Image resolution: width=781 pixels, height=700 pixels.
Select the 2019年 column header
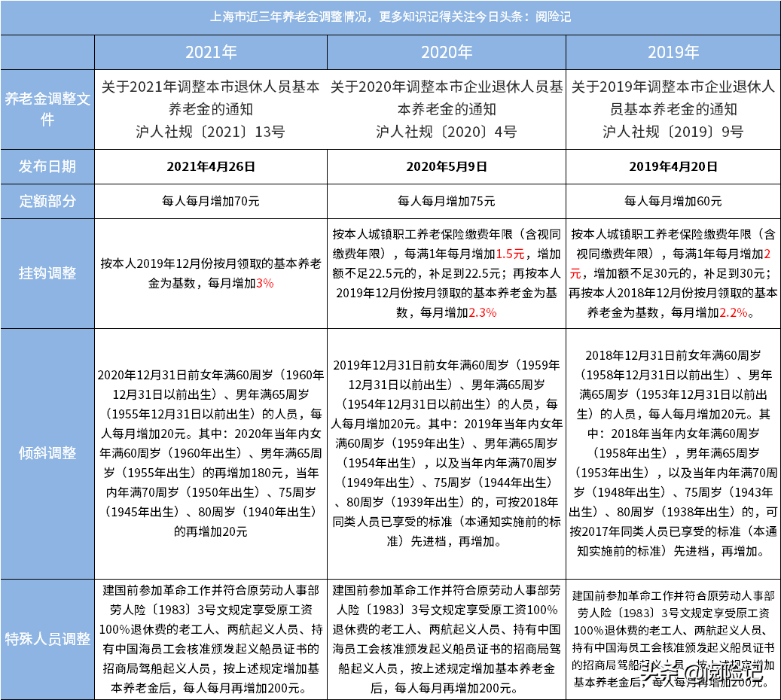tap(673, 52)
